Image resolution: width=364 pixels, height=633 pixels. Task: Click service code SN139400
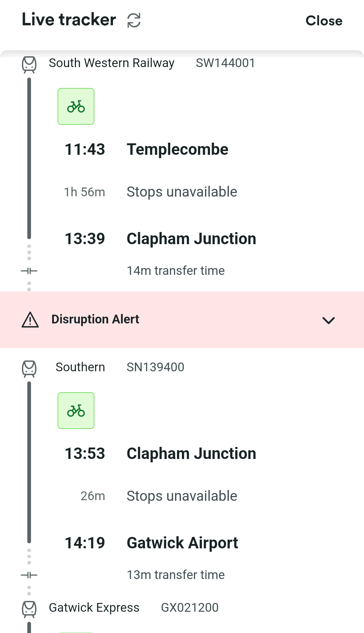pyautogui.click(x=155, y=367)
